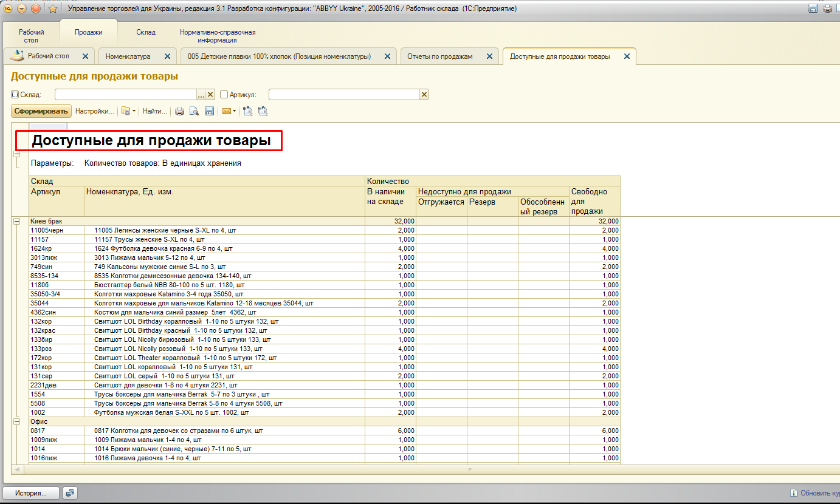Click the В наличии на складе header
840x504 pixels.
390,201
